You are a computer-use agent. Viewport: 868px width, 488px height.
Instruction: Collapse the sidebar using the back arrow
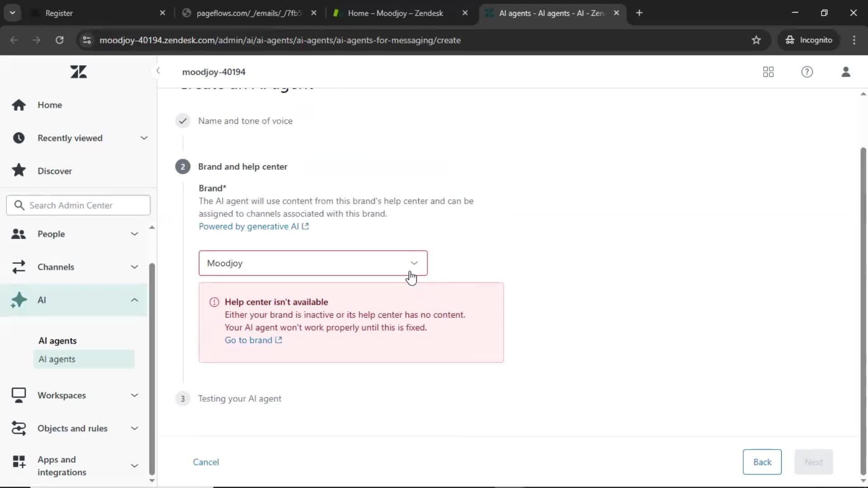(x=158, y=71)
